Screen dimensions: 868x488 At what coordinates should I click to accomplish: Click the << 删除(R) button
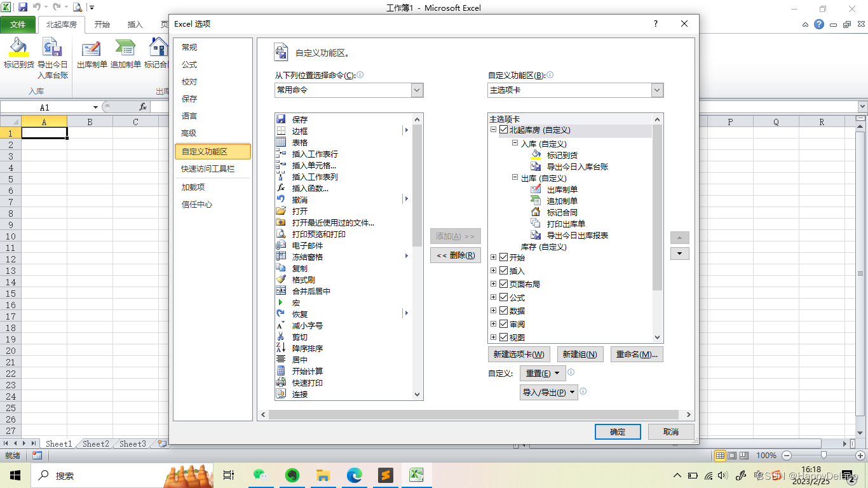pyautogui.click(x=456, y=255)
